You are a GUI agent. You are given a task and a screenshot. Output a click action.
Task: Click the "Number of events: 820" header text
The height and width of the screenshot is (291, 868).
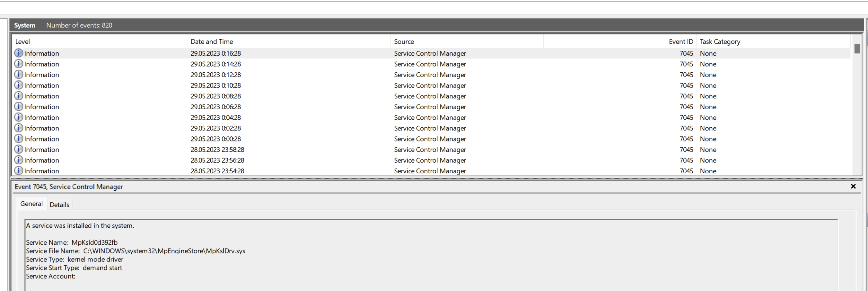pos(79,25)
